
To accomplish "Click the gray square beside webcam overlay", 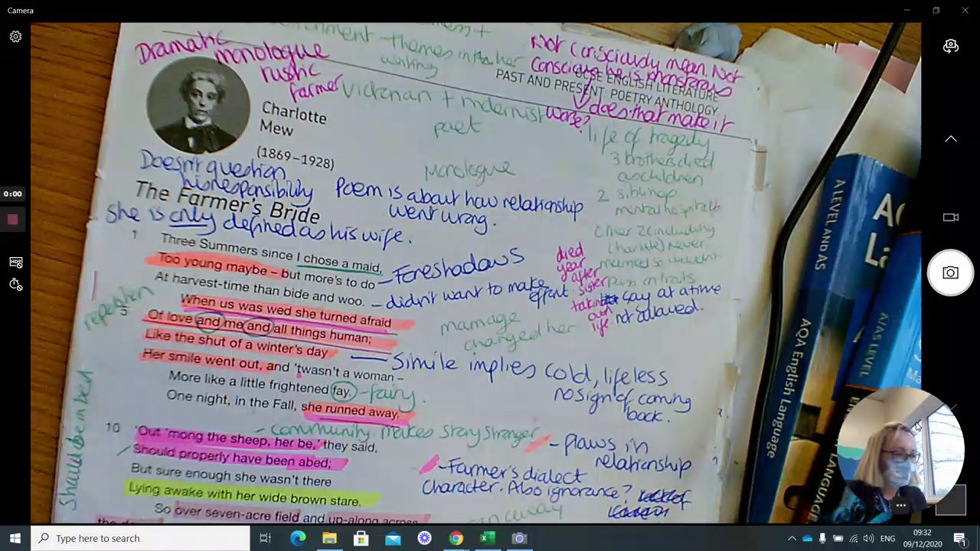I will pyautogui.click(x=950, y=500).
